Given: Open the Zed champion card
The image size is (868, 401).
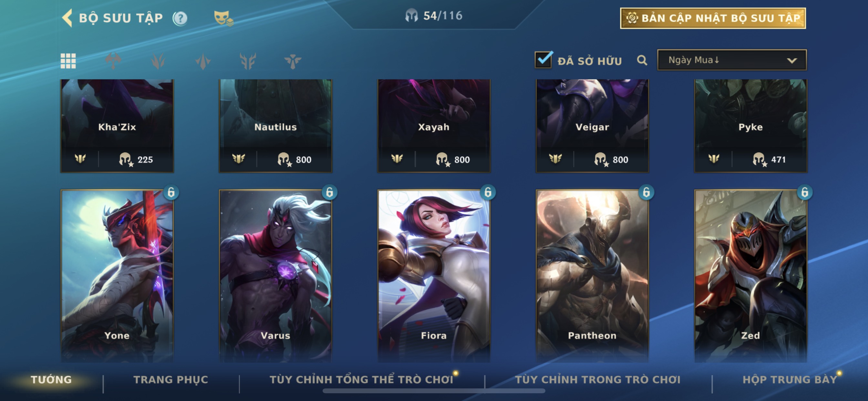Looking at the screenshot, I should (x=751, y=276).
